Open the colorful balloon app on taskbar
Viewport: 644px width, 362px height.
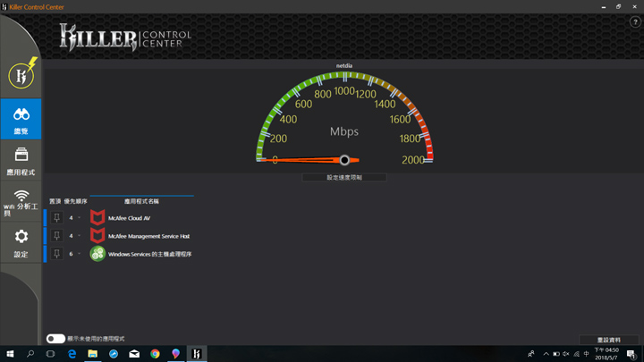(x=176, y=354)
